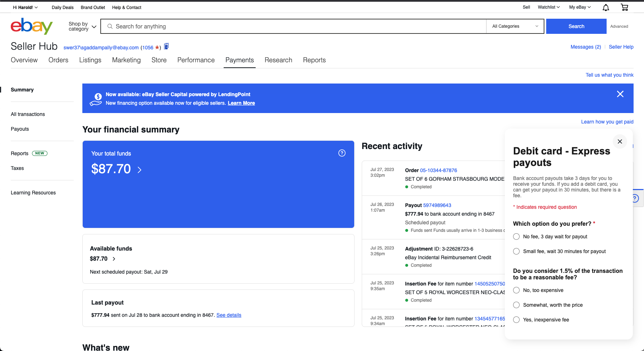The width and height of the screenshot is (644, 351).
Task: Click the eBay logo
Action: [32, 26]
